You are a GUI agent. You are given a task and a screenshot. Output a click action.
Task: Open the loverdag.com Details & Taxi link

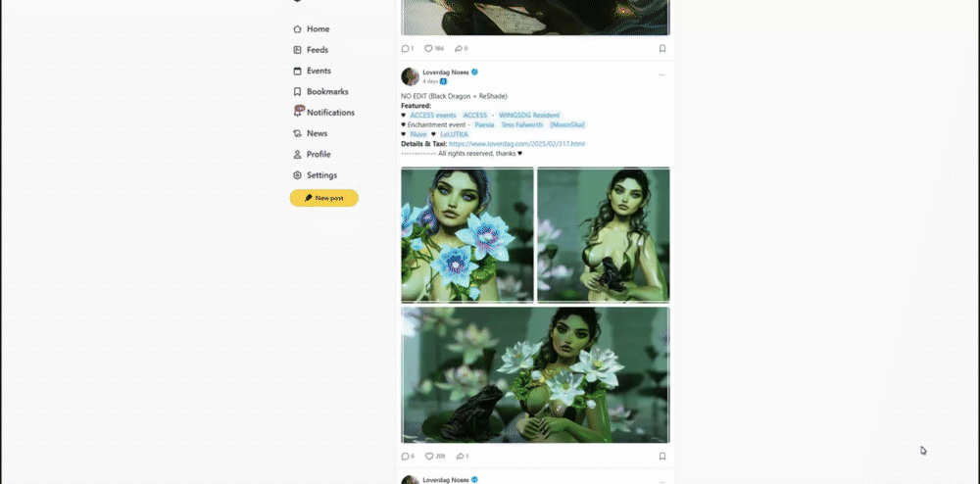[516, 144]
